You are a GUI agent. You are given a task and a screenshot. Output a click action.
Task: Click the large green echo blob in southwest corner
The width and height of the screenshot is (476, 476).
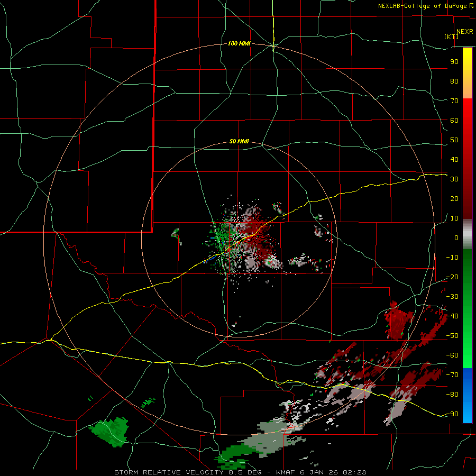[111, 432]
